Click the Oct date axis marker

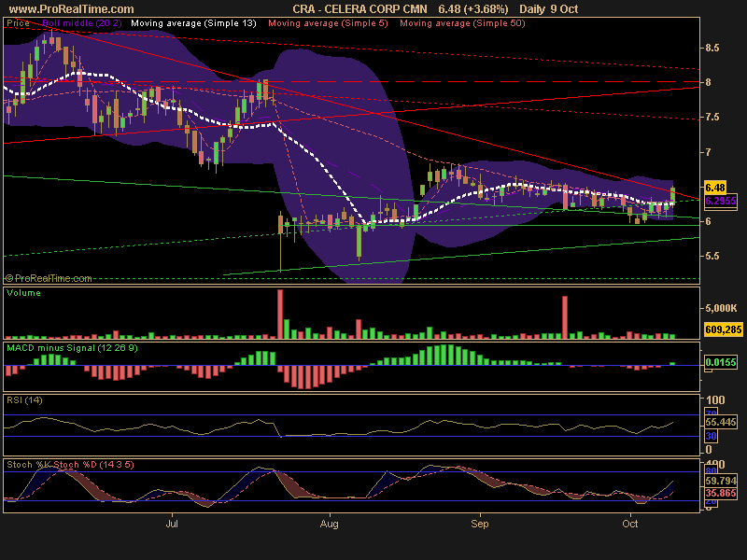(x=629, y=524)
